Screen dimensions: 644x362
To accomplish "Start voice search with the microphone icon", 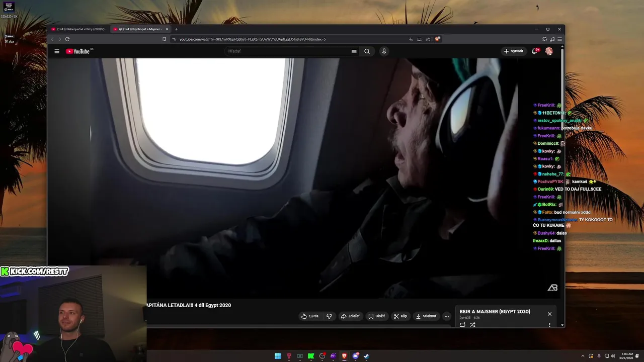I will [384, 51].
